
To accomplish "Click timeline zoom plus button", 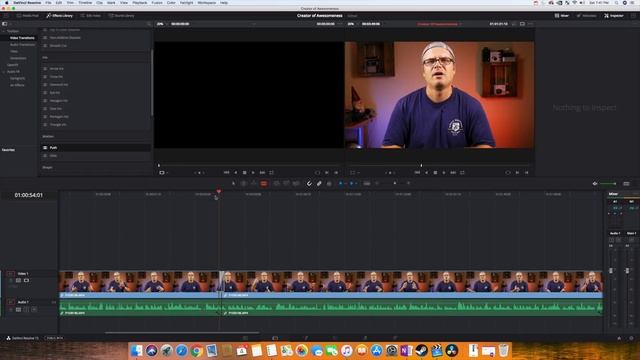I will click(408, 184).
